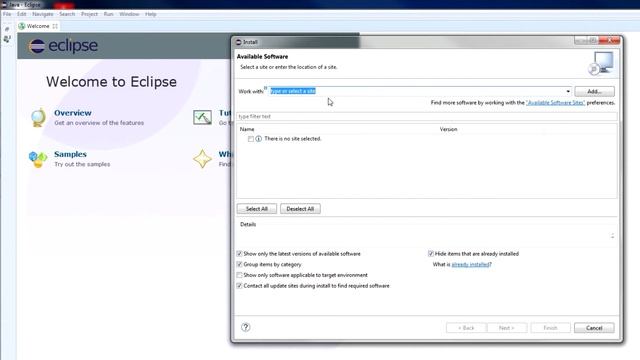
Task: Click 'Get an overview of the features' text
Action: click(99, 123)
